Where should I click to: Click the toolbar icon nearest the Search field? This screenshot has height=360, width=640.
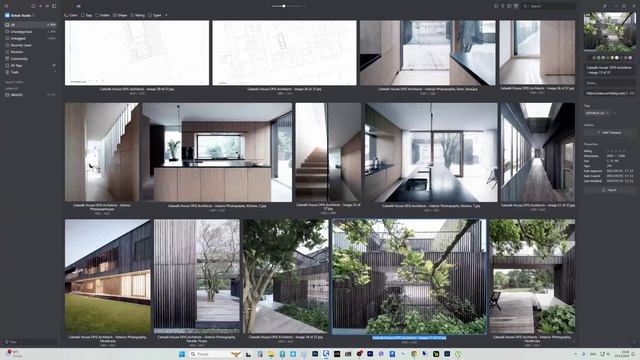(516, 6)
